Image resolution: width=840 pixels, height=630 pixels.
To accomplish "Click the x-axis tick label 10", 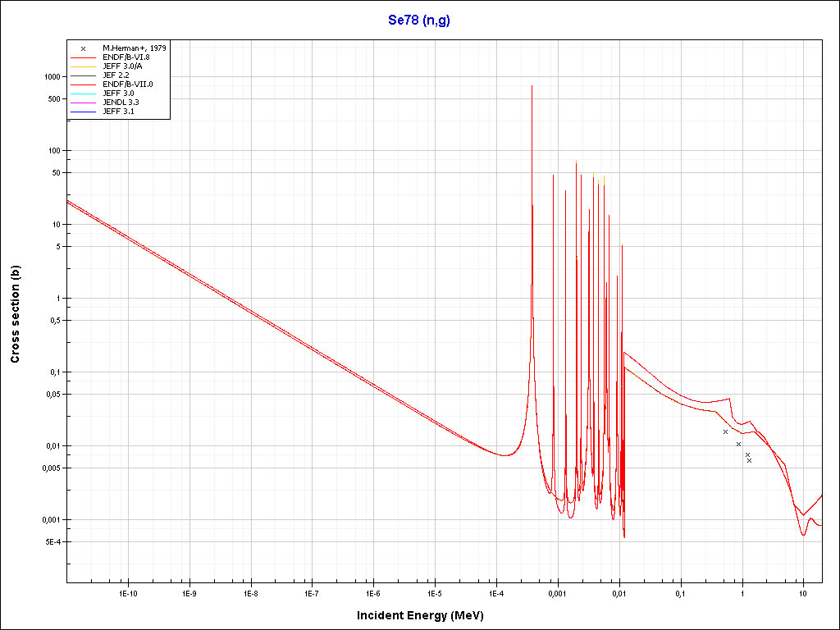I will tap(803, 593).
